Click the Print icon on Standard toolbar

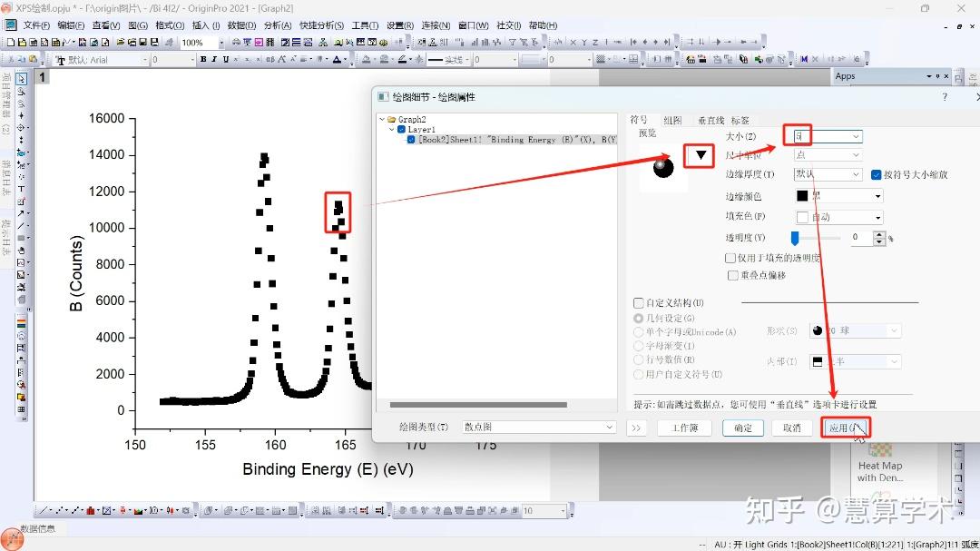pos(236,42)
